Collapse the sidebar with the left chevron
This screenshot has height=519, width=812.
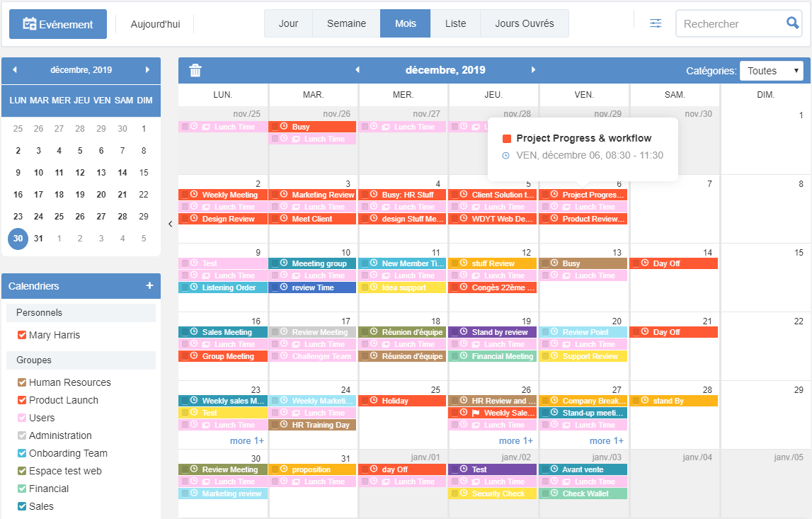(170, 223)
